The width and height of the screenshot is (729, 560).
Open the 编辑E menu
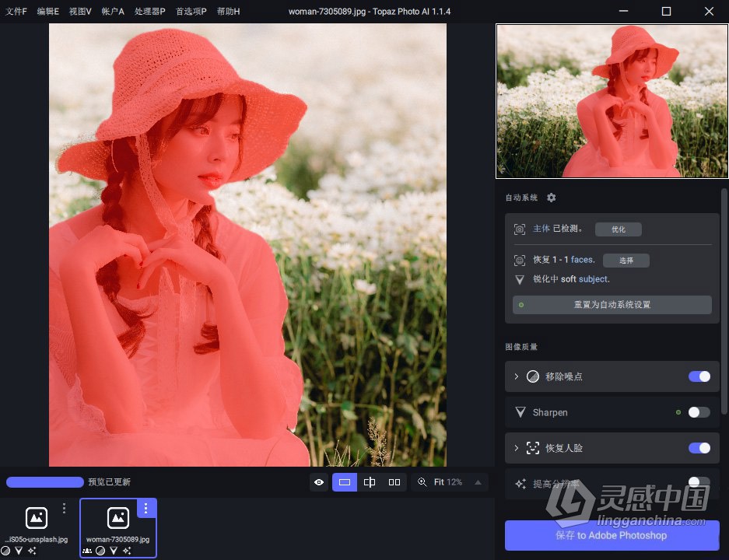click(x=48, y=11)
